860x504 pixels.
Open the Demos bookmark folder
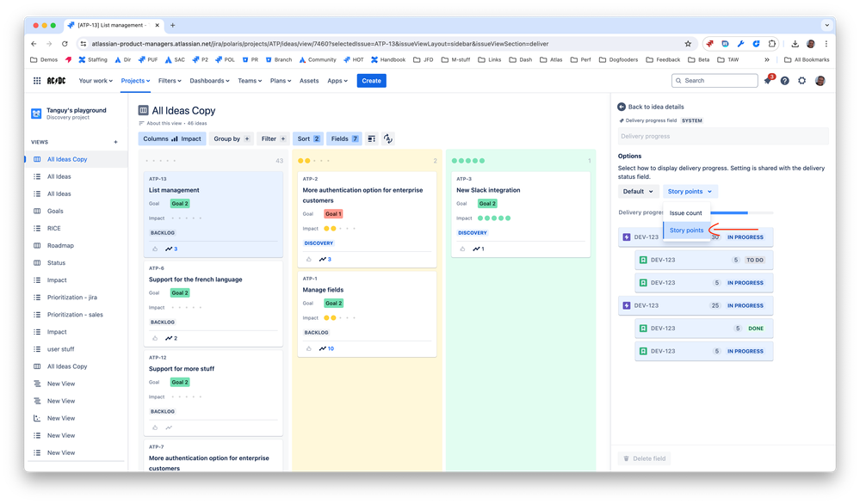click(x=44, y=59)
